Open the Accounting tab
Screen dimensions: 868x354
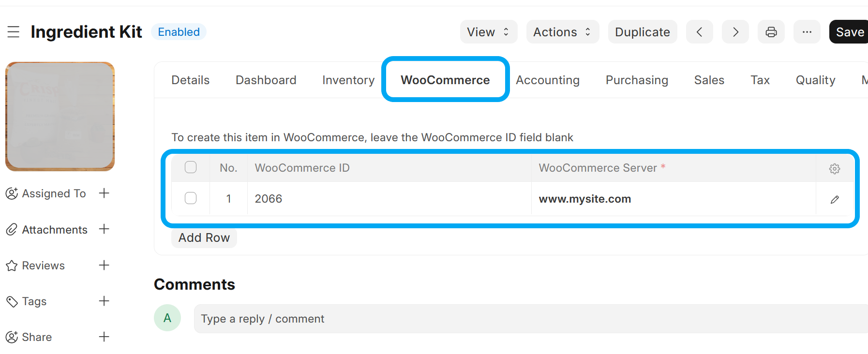[548, 80]
